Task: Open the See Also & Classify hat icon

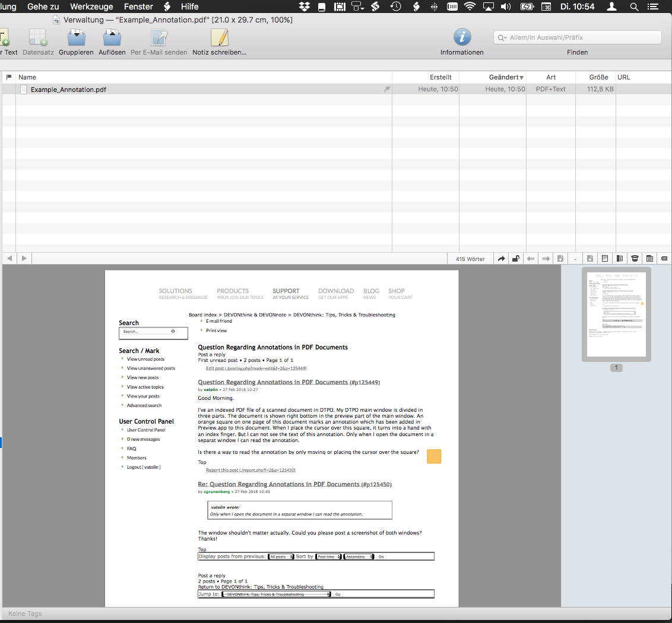Action: [635, 259]
